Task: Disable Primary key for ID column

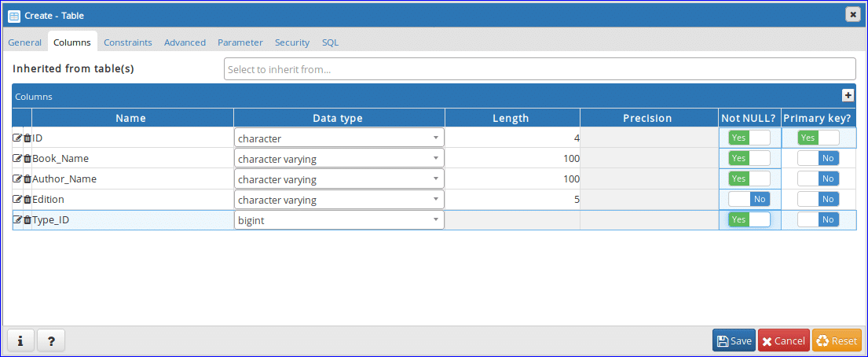Action: click(818, 138)
